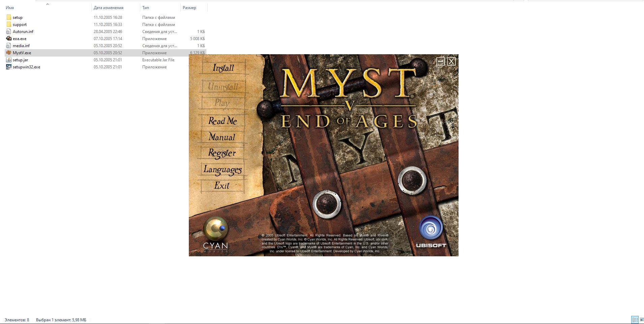The width and height of the screenshot is (644, 324).
Task: Select the setupwin32.exe icon
Action: [x=9, y=67]
